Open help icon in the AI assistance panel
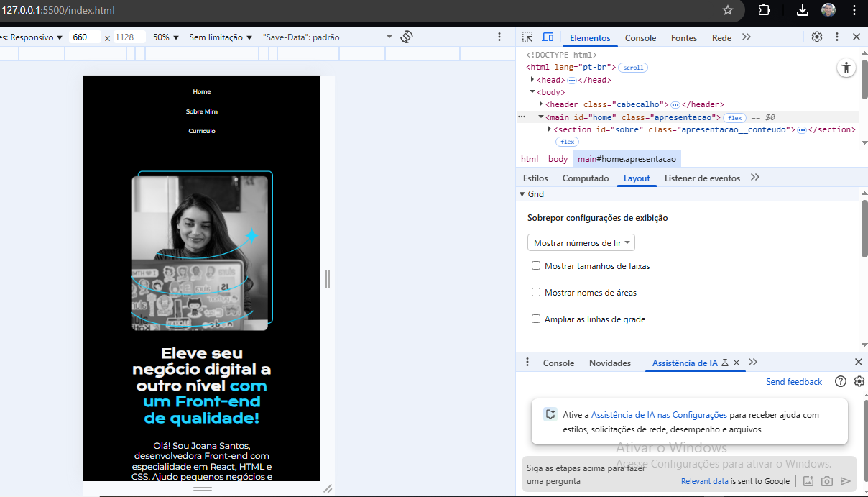 click(841, 381)
